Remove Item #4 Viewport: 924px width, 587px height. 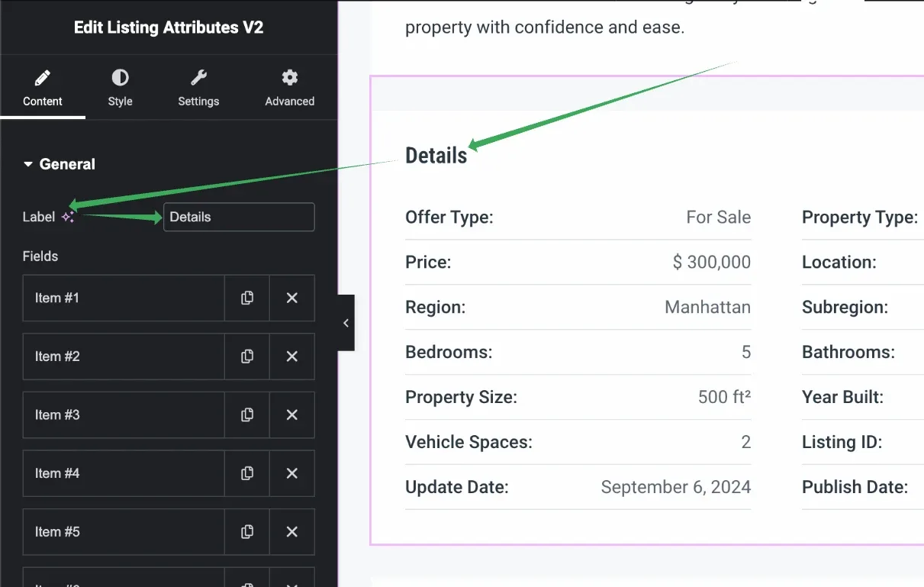[291, 473]
